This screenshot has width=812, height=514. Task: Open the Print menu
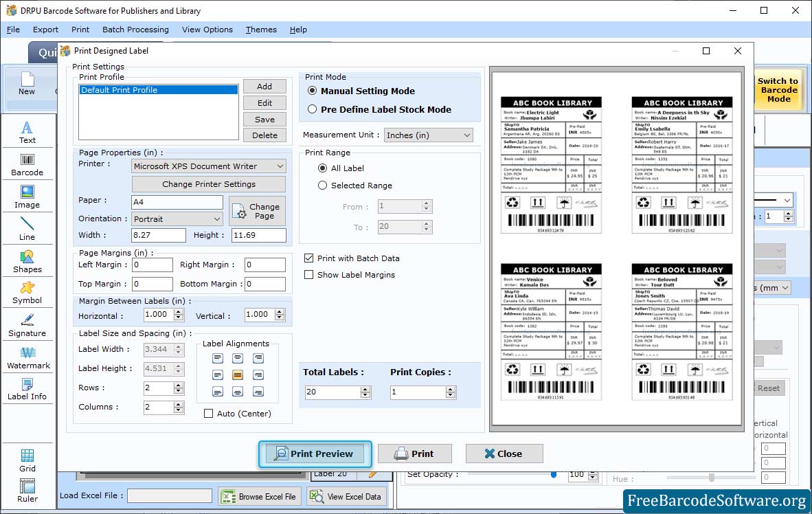[x=80, y=30]
